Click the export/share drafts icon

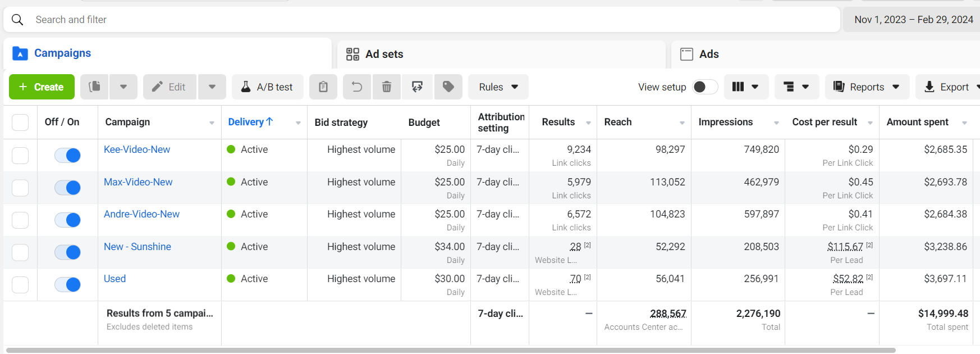pos(417,87)
